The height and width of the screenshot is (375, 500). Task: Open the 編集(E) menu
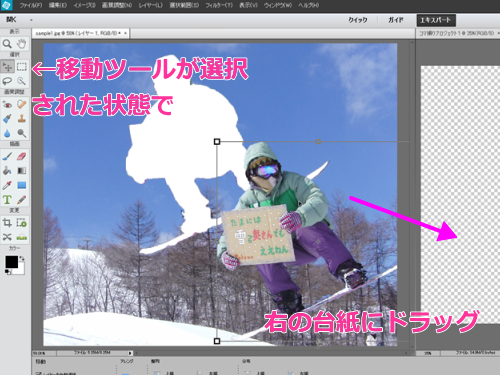coord(58,5)
